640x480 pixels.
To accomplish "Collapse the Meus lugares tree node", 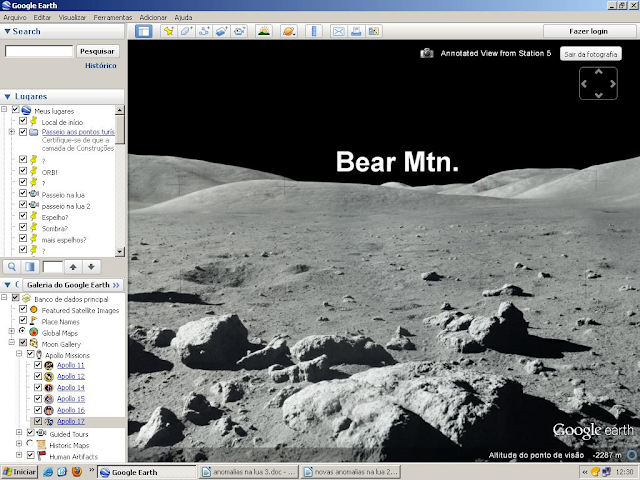I will 4,109.
